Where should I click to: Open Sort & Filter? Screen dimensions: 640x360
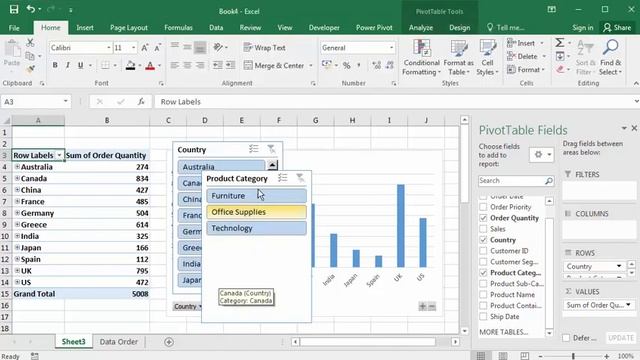[585, 58]
